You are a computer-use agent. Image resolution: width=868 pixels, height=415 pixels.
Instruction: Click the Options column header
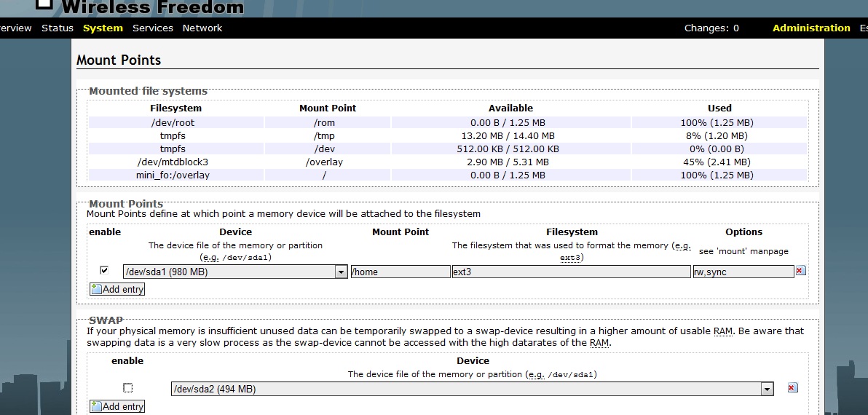(x=743, y=232)
